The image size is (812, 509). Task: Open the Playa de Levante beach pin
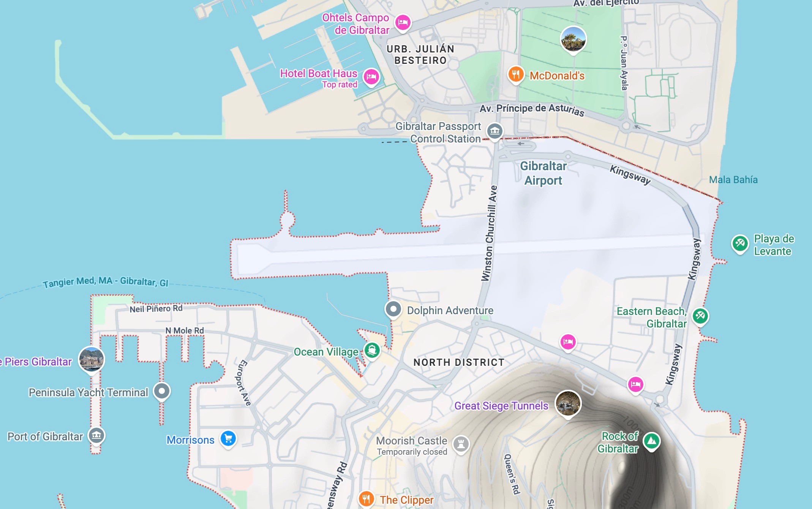(740, 243)
